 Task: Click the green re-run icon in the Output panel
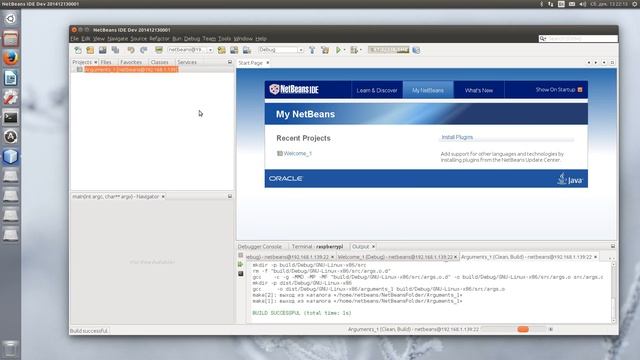[240, 264]
